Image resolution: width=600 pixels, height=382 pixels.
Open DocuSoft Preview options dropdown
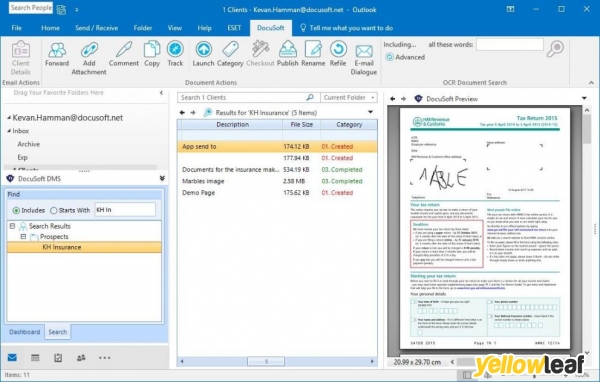click(584, 98)
